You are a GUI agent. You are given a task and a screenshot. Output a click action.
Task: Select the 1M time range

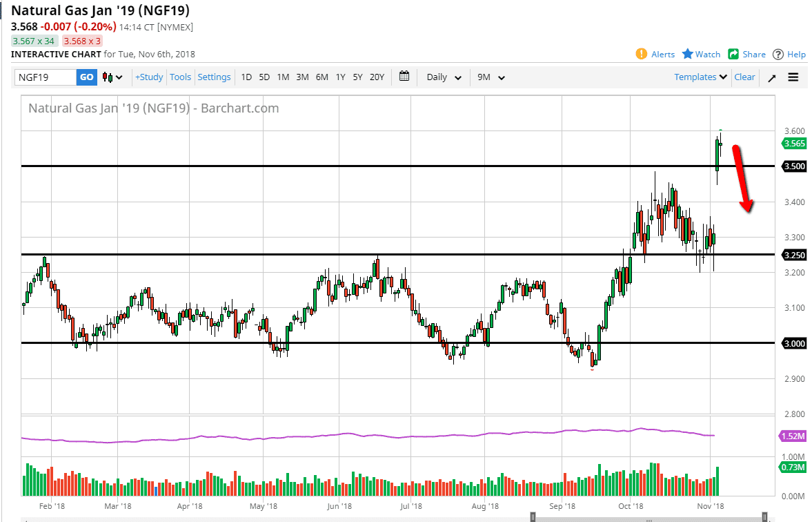point(283,77)
